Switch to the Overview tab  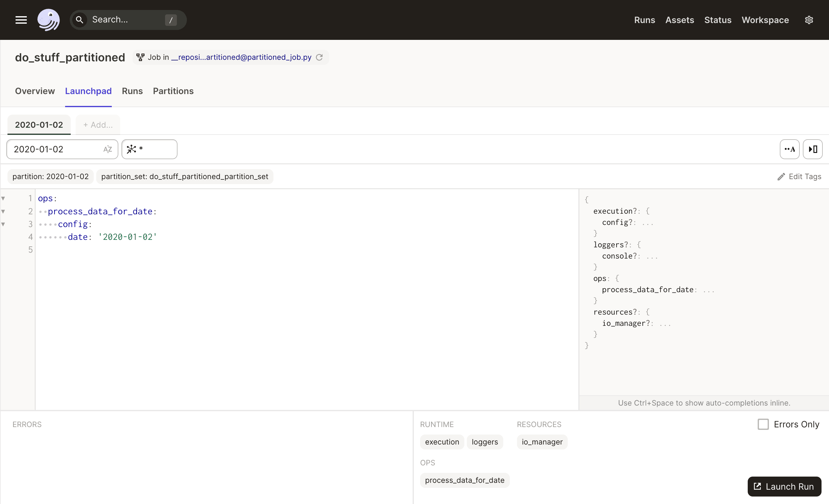[x=35, y=91]
